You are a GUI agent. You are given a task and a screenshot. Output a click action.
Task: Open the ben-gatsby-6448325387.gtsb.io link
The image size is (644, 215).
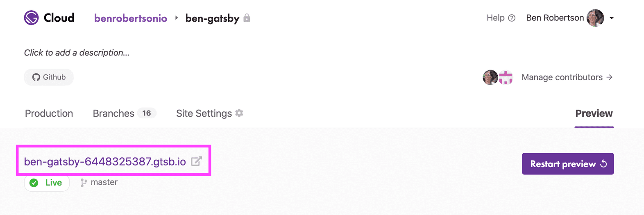click(105, 162)
